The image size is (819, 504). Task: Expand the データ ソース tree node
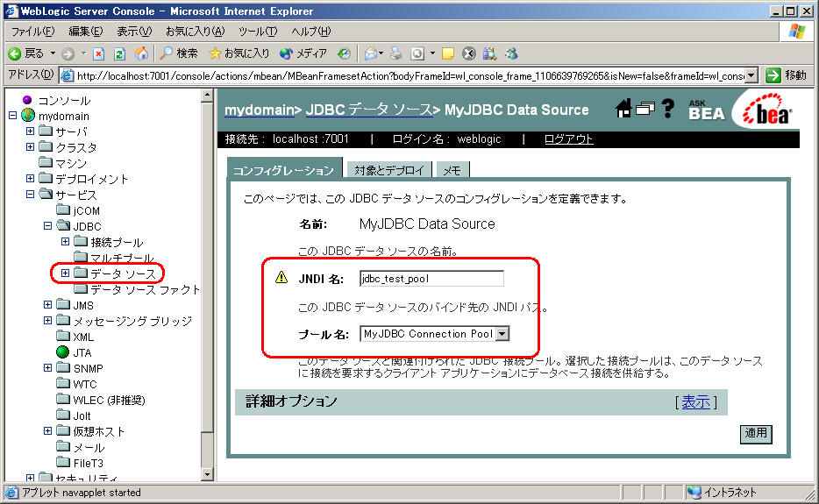tap(66, 273)
